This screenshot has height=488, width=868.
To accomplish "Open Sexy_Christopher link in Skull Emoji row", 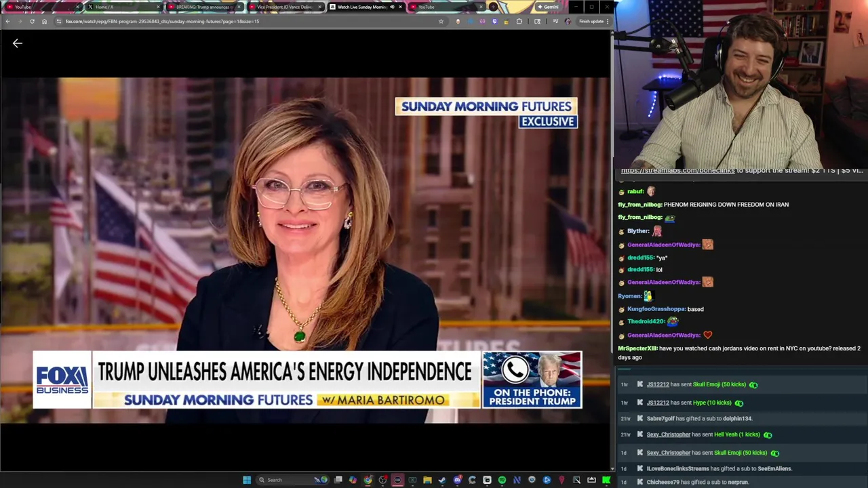I will point(668,453).
